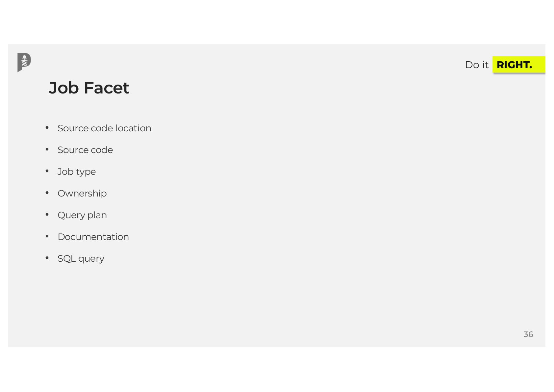The width and height of the screenshot is (554, 392).
Task: Click slide page number 36
Action: pyautogui.click(x=528, y=334)
